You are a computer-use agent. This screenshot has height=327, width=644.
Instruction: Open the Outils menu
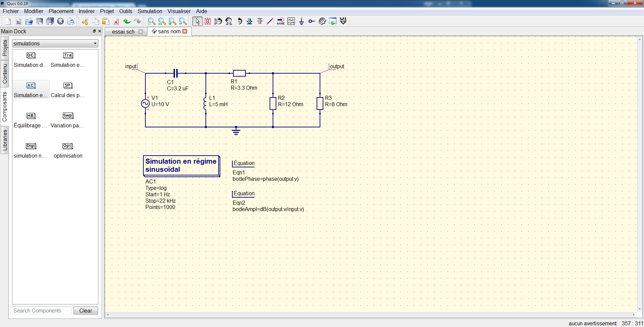[x=126, y=11]
